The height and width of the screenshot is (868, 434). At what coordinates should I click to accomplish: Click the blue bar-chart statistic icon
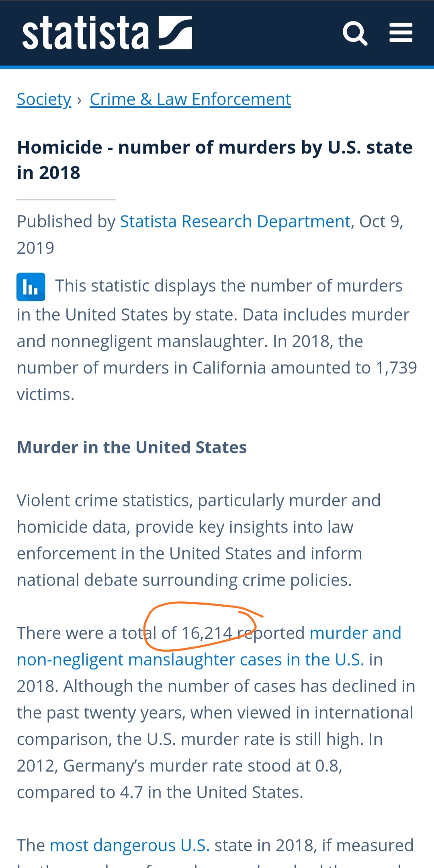point(31,287)
